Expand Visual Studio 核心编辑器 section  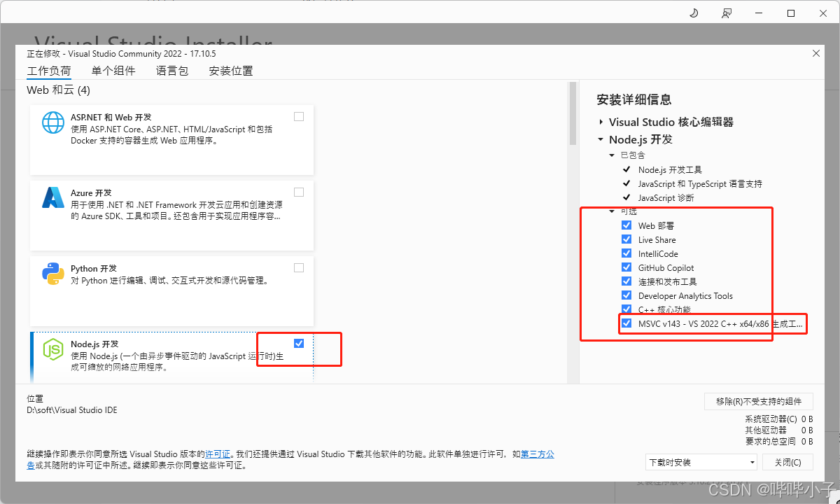coord(601,122)
